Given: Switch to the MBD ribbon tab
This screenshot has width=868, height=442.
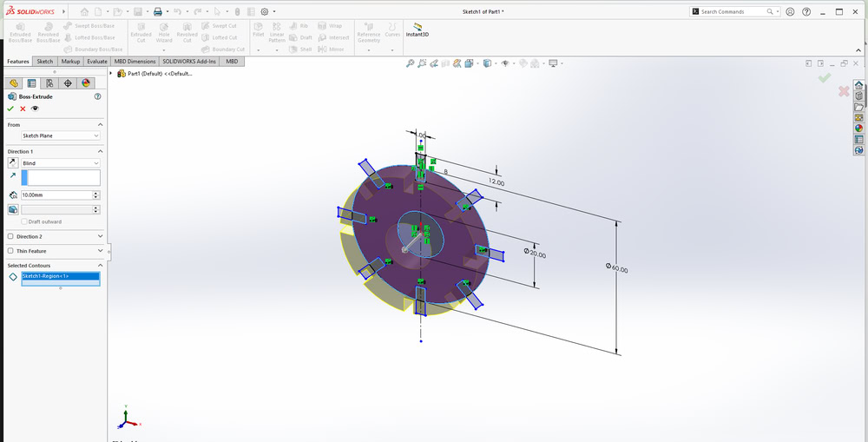Looking at the screenshot, I should coord(232,62).
